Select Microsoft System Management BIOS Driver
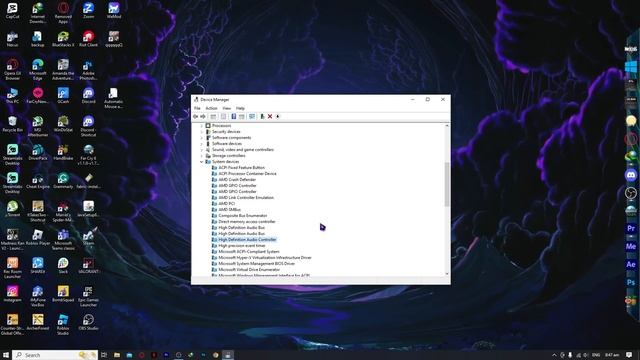This screenshot has width=640, height=360. click(256, 264)
